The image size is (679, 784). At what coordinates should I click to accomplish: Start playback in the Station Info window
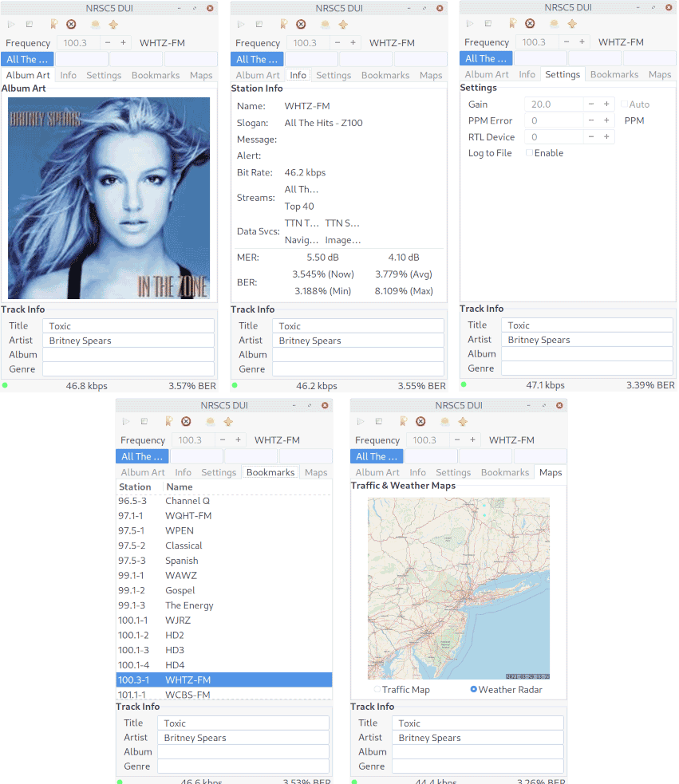pyautogui.click(x=241, y=24)
